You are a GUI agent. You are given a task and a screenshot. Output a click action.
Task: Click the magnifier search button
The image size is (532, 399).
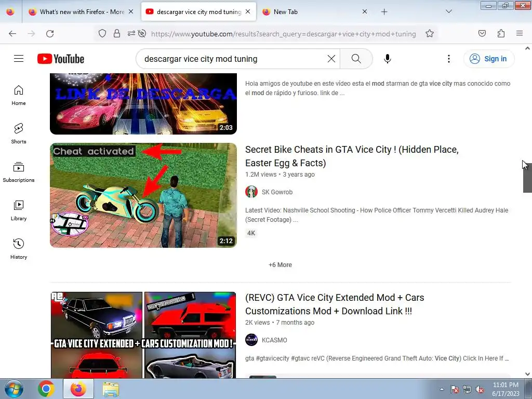(x=356, y=59)
